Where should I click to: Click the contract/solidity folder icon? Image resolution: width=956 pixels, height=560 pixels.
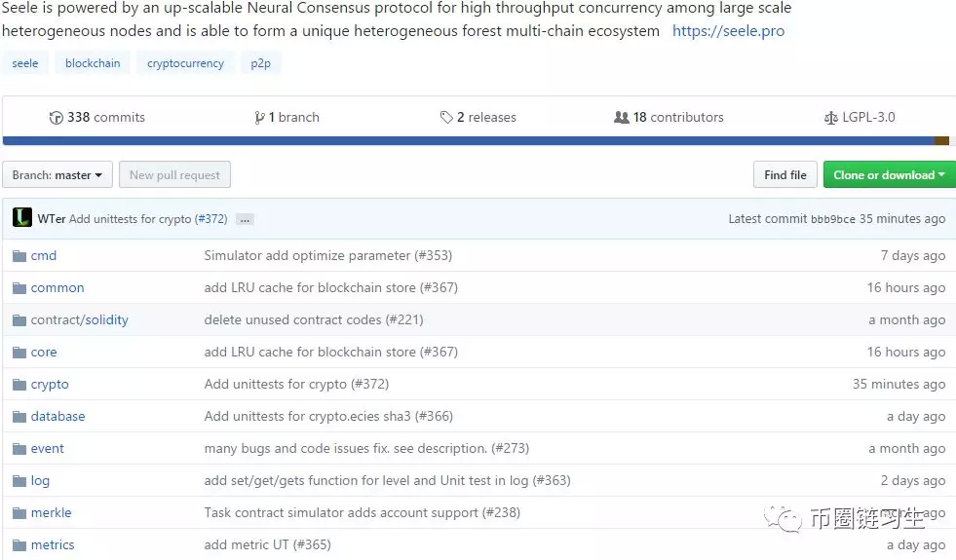pyautogui.click(x=19, y=320)
